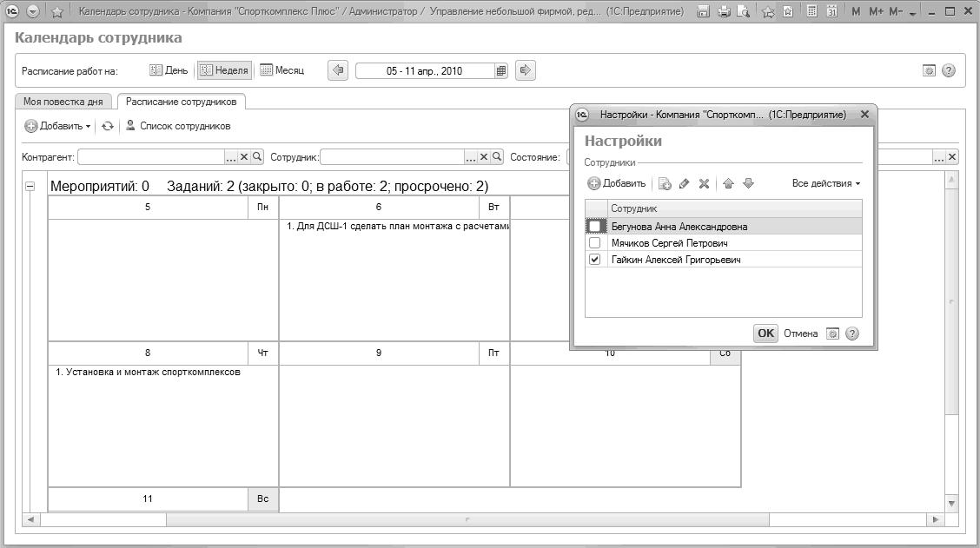The image size is (980, 548).
Task: Open the favorites list star-page icon
Action: click(x=788, y=11)
